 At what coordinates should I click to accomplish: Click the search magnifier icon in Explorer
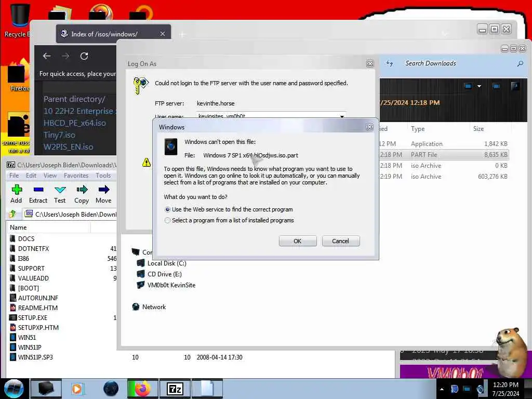click(x=520, y=63)
